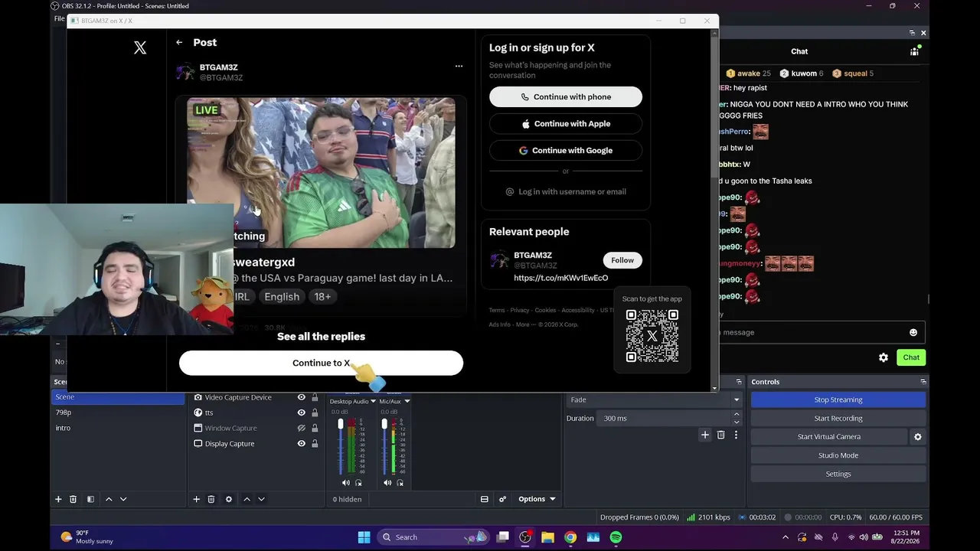This screenshot has width=980, height=551.
Task: Add a new source with plus icon
Action: click(x=196, y=499)
